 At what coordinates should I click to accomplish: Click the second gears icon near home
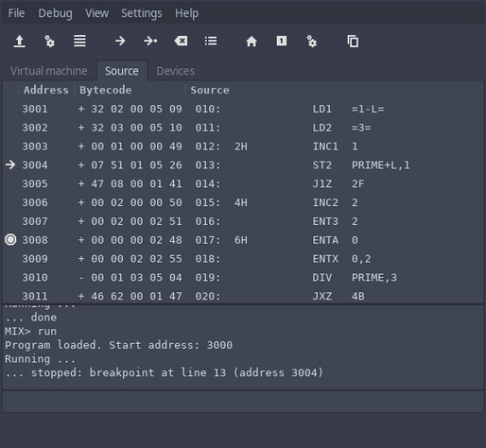(x=311, y=42)
